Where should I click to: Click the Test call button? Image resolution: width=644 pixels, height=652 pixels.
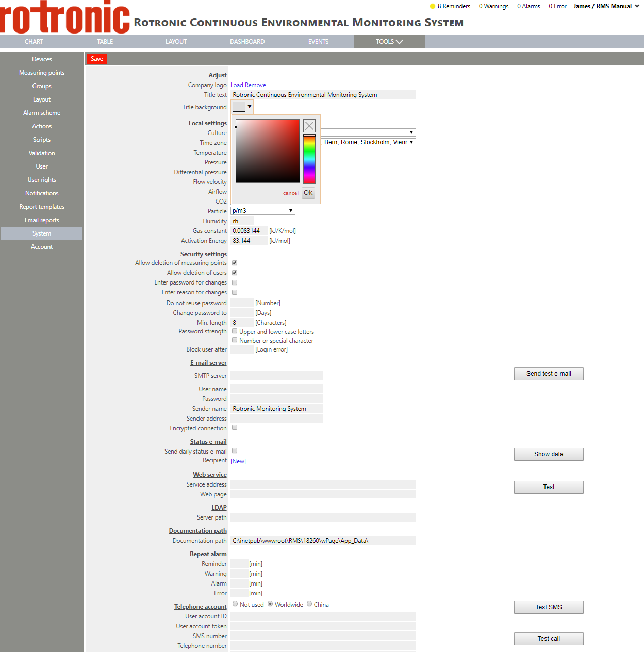pos(549,639)
